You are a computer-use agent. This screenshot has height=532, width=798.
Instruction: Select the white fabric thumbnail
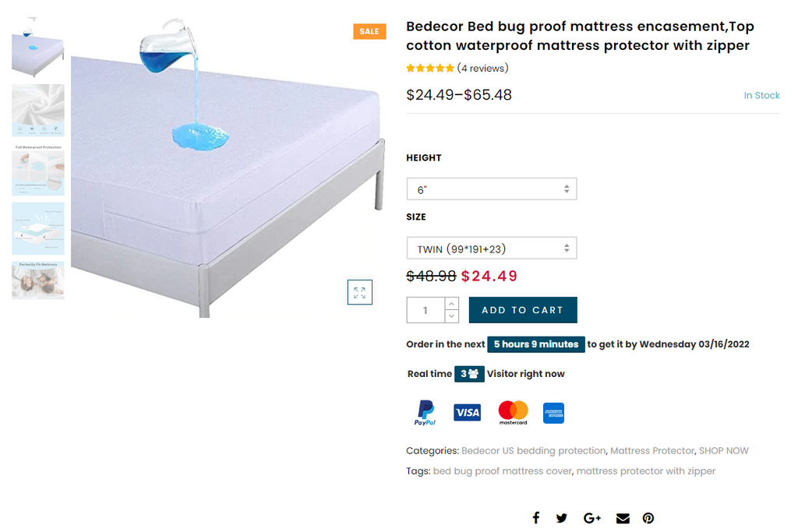click(38, 110)
